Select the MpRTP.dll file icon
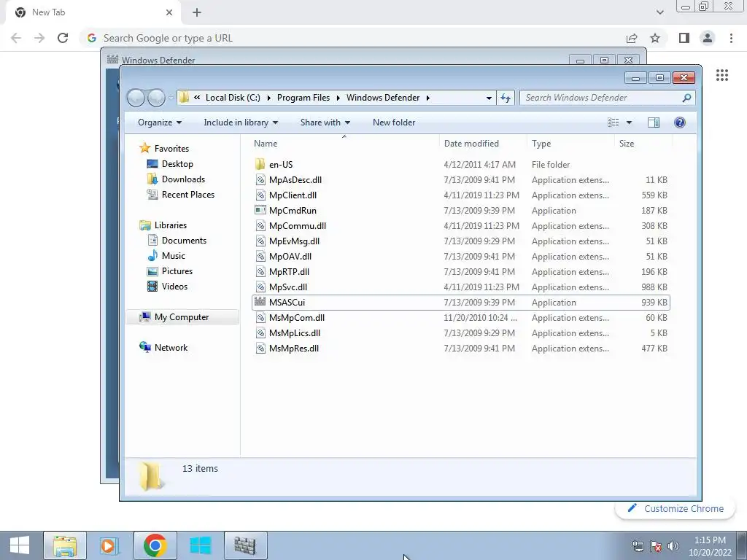This screenshot has height=560, width=747. (260, 272)
